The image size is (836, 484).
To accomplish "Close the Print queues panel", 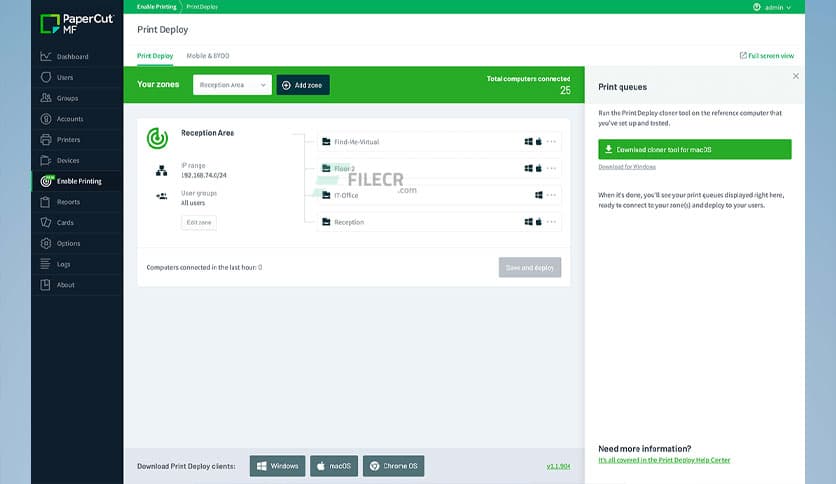I will (795, 76).
